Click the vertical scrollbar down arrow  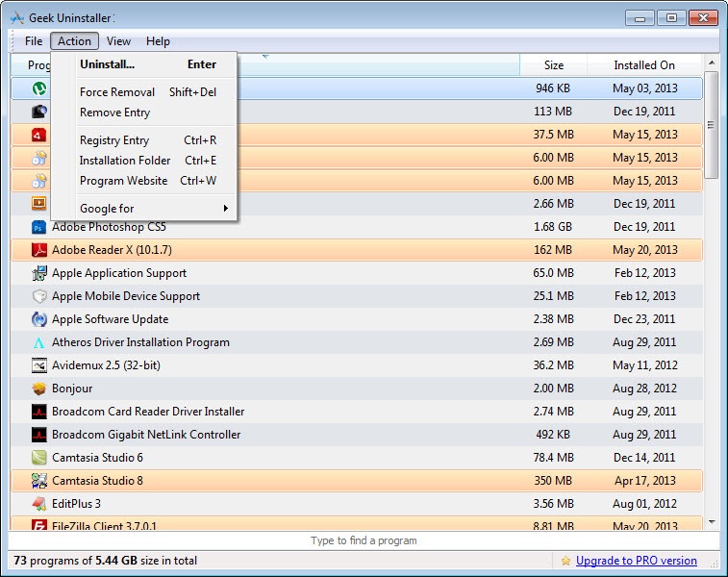(x=712, y=521)
